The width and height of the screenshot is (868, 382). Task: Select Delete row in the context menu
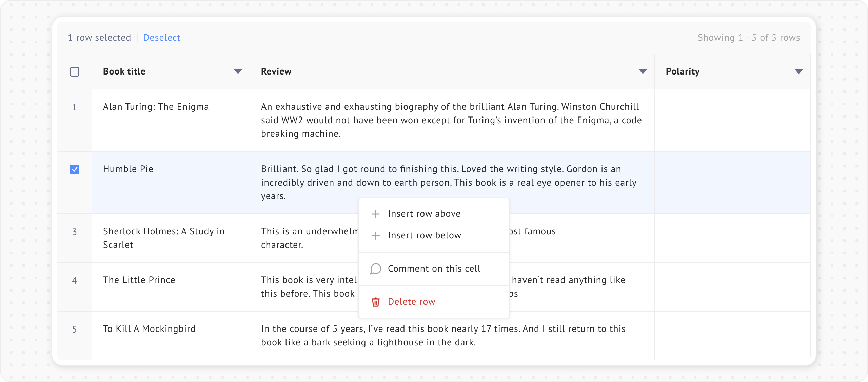[x=411, y=302]
